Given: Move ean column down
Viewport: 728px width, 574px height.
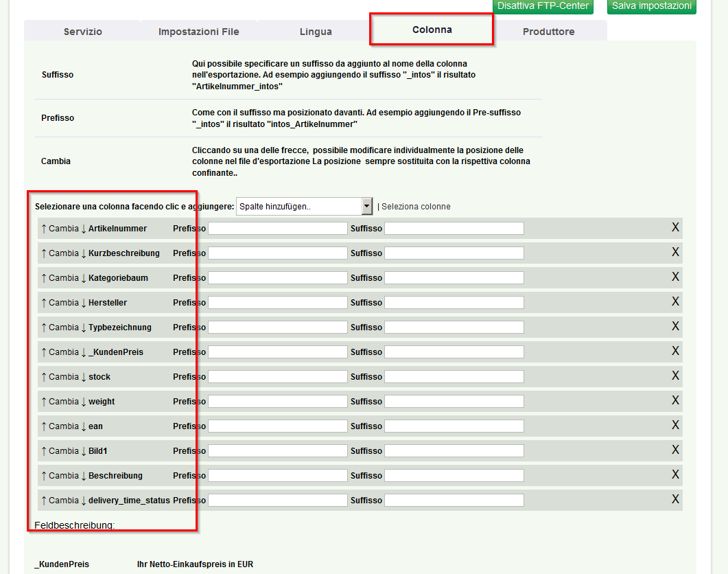Looking at the screenshot, I should (x=84, y=426).
